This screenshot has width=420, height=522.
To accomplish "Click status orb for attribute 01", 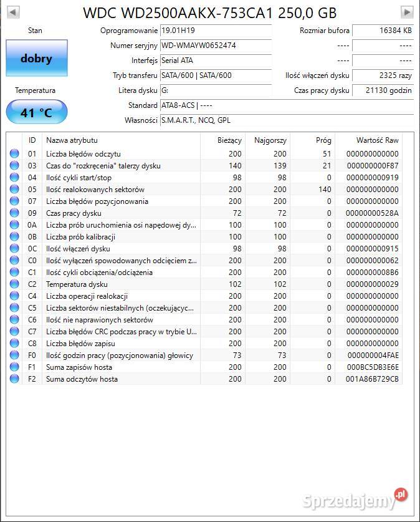I will pos(14,153).
